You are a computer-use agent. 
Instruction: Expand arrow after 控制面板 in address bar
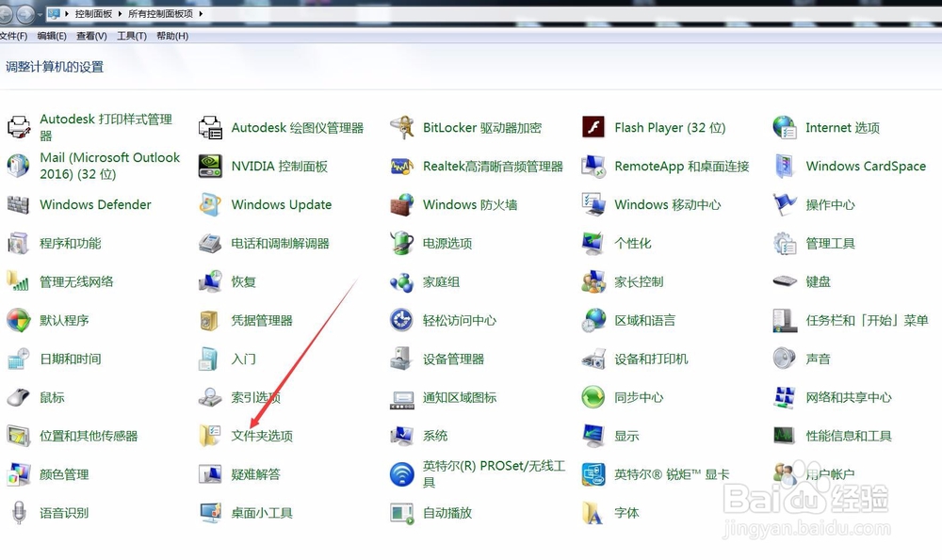(120, 14)
